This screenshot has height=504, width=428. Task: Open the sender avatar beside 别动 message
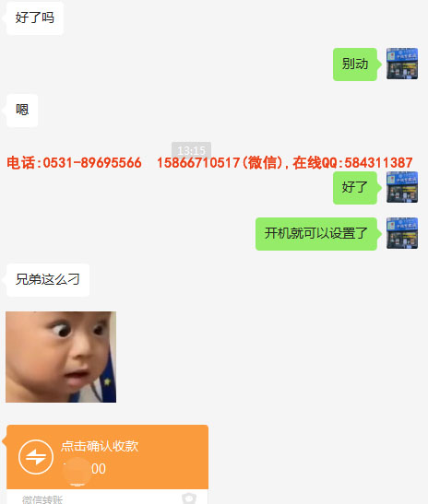[402, 64]
